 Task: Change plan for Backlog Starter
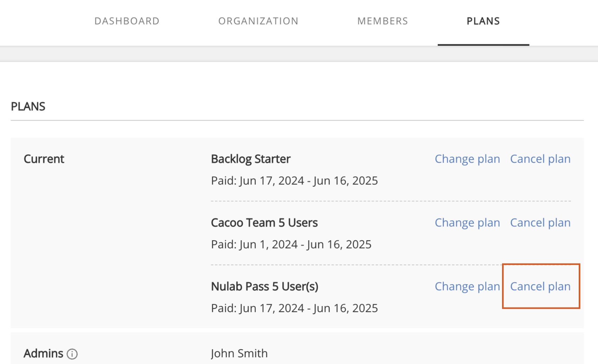pos(467,159)
